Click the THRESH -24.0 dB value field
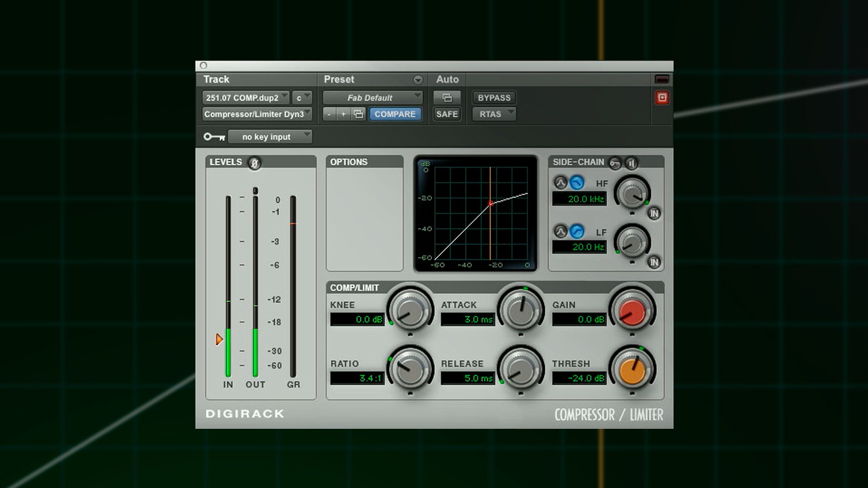 tap(579, 378)
